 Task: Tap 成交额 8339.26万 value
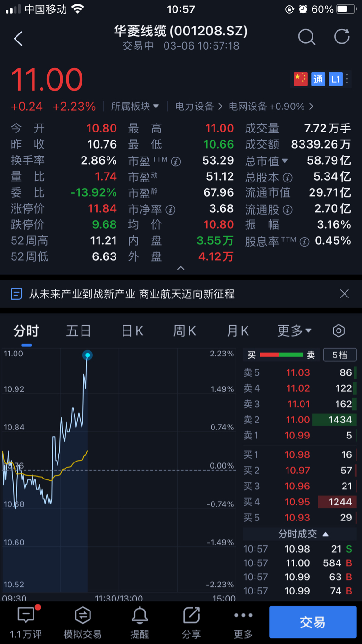click(321, 144)
